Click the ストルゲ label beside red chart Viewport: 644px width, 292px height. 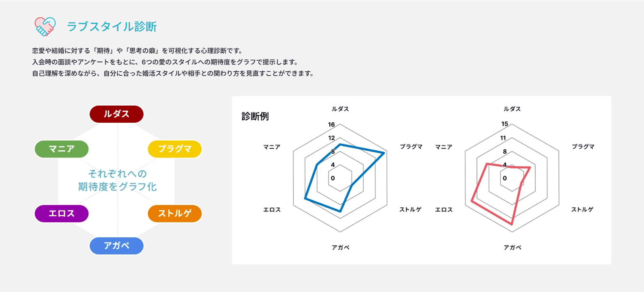(x=582, y=209)
